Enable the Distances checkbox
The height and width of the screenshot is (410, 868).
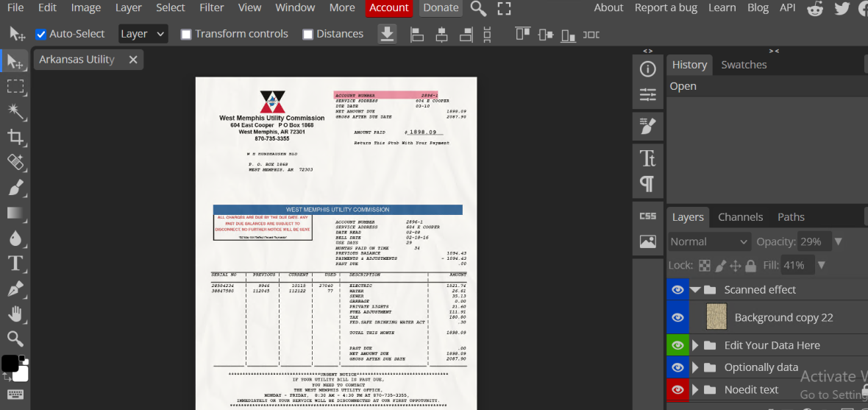click(307, 35)
